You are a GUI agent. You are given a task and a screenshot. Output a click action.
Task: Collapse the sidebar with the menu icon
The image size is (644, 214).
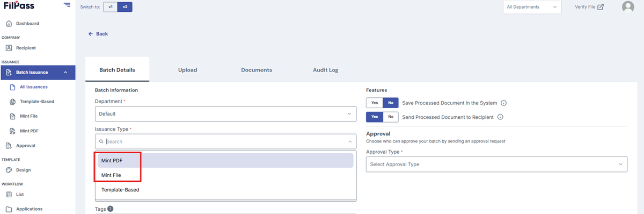(67, 5)
